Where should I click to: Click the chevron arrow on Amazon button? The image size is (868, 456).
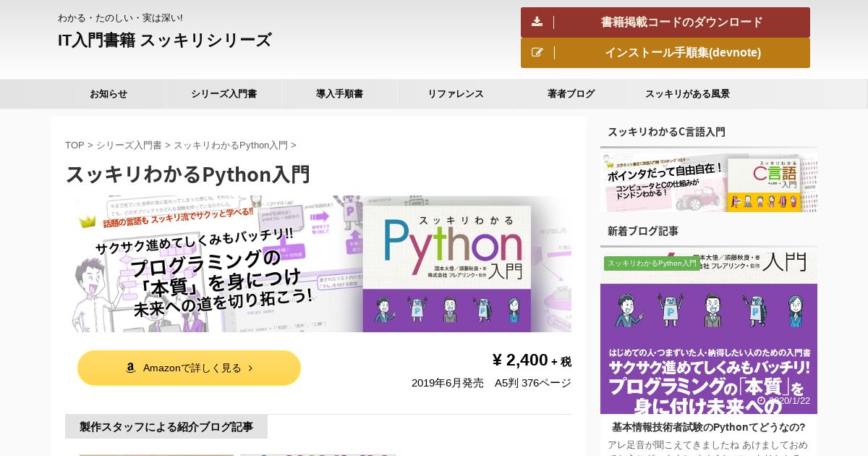250,368
